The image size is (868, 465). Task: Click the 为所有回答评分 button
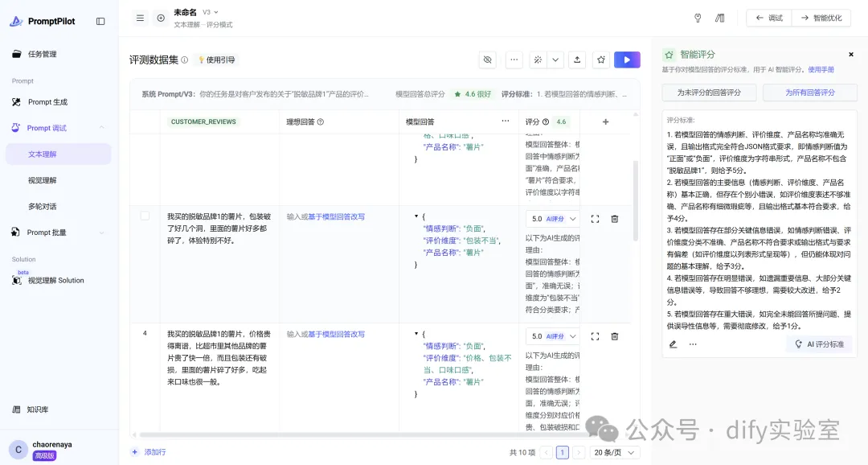(x=809, y=93)
